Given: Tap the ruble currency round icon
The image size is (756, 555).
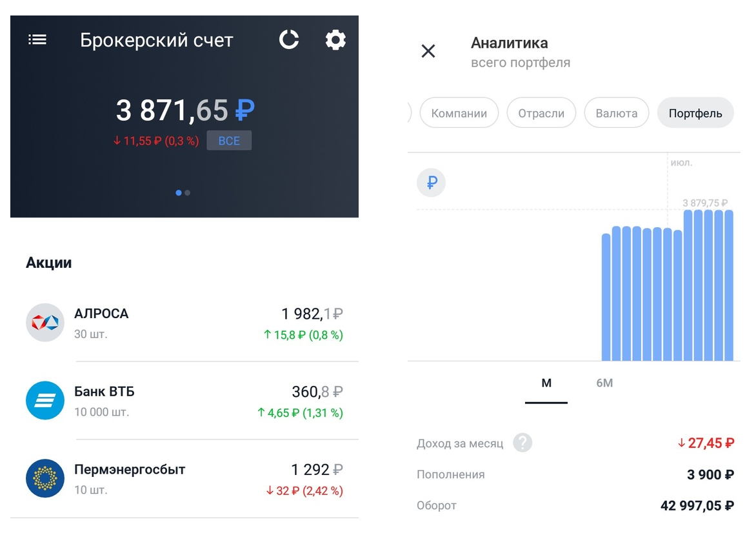Looking at the screenshot, I should pyautogui.click(x=431, y=183).
